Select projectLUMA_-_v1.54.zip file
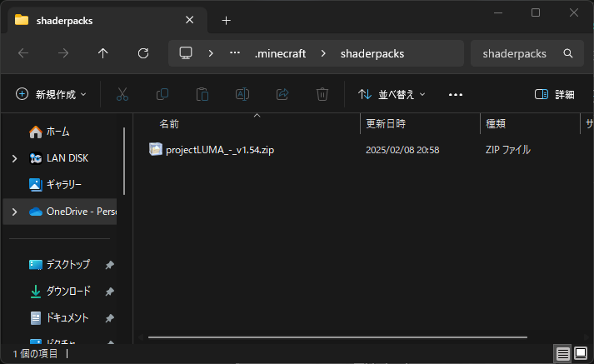This screenshot has width=594, height=364. coord(218,150)
